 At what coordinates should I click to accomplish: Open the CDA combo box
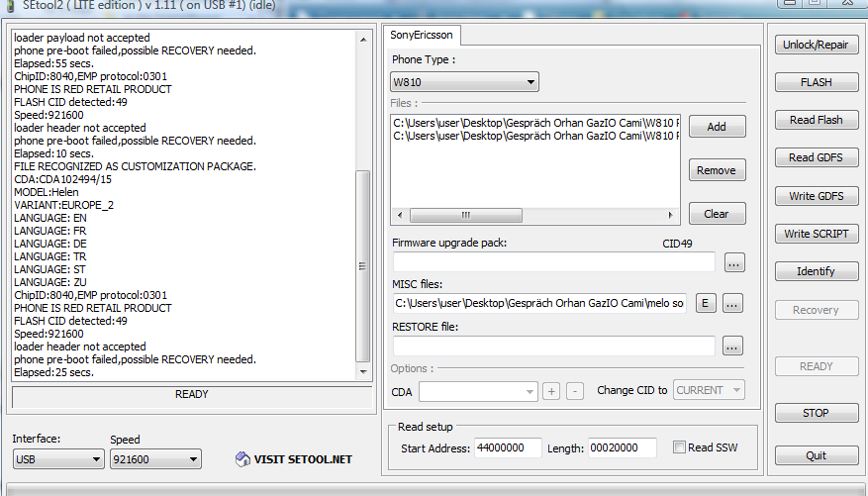tap(478, 391)
